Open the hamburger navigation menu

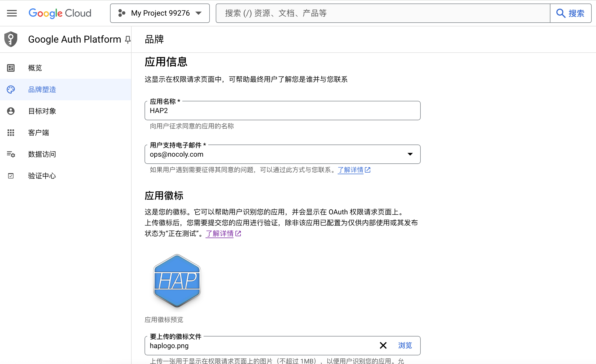click(x=12, y=13)
